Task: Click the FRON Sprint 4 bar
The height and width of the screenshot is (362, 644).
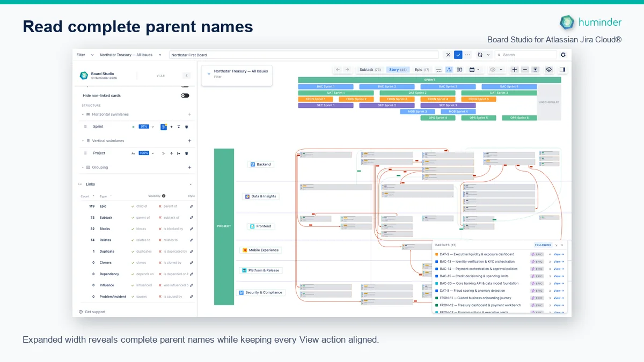Action: (x=437, y=99)
